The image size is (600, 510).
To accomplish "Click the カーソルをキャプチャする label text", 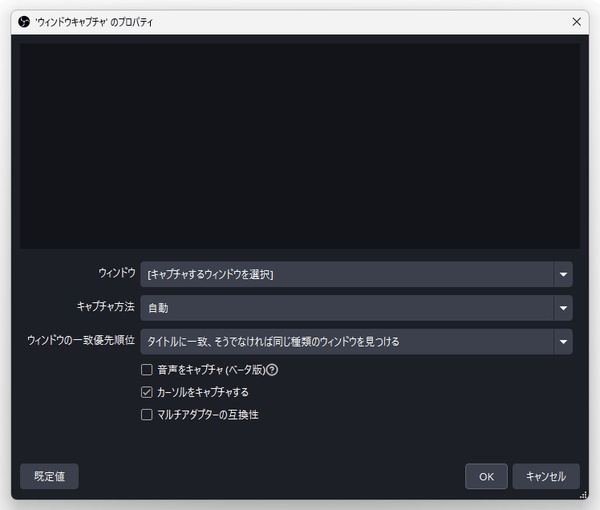I will coord(203,392).
